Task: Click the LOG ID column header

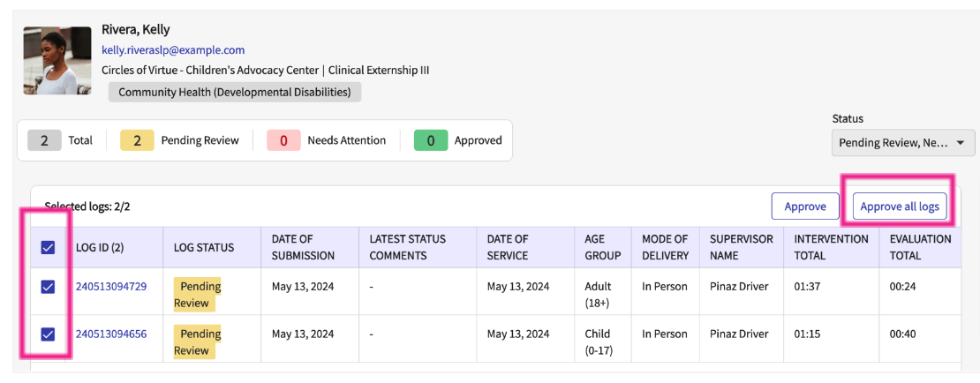Action: (100, 247)
